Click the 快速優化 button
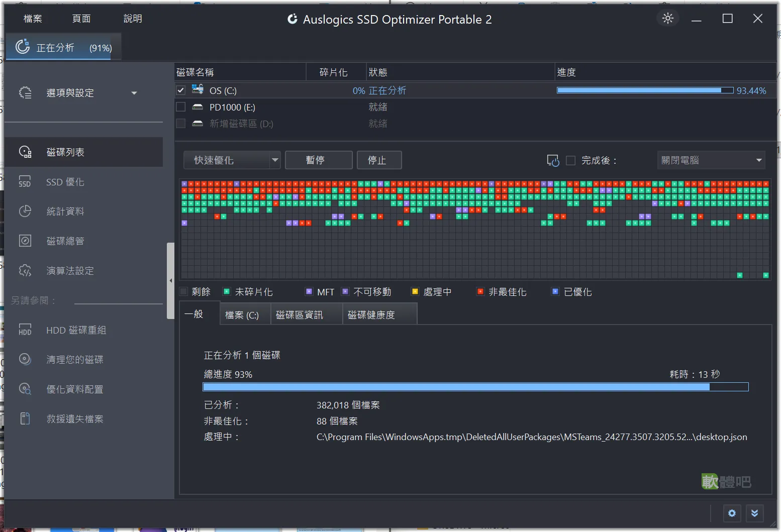 [x=227, y=160]
